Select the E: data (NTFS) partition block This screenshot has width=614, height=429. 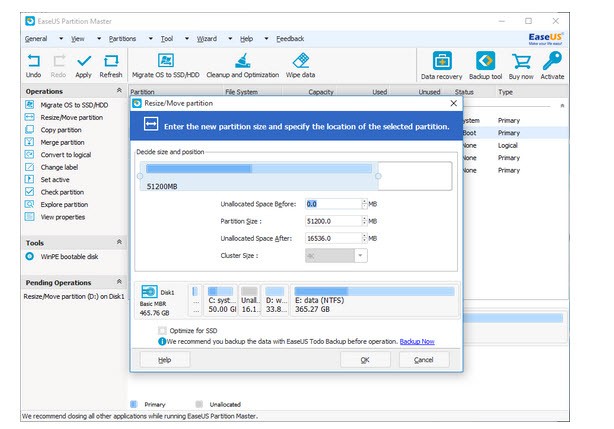374,300
